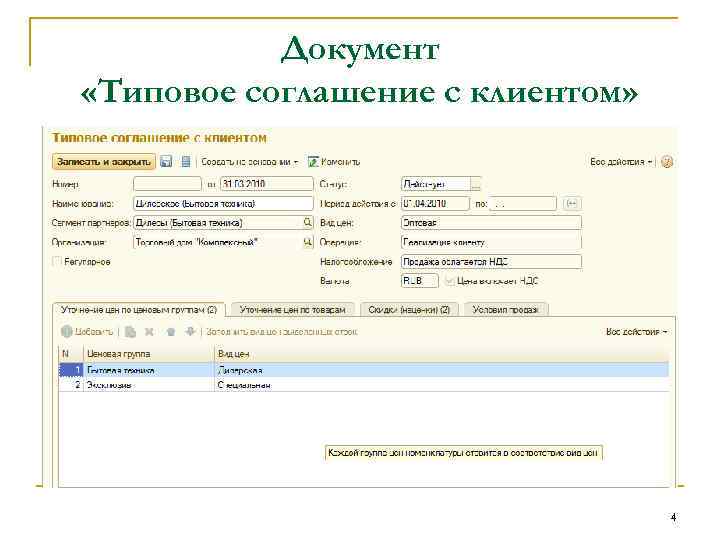Click 'Вид цен' field Оптовая
The width and height of the screenshot is (720, 540).
pos(491,223)
